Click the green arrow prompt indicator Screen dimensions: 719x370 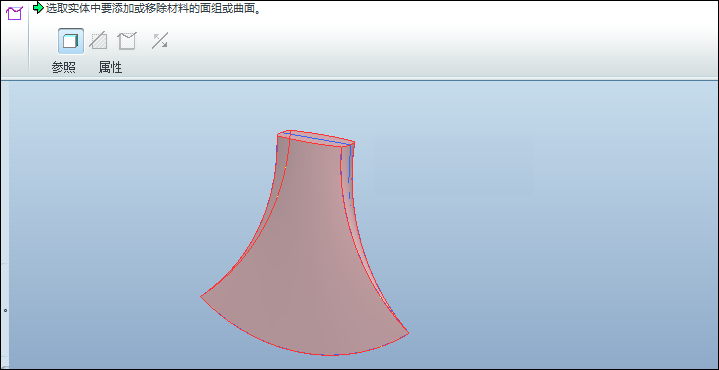point(39,7)
